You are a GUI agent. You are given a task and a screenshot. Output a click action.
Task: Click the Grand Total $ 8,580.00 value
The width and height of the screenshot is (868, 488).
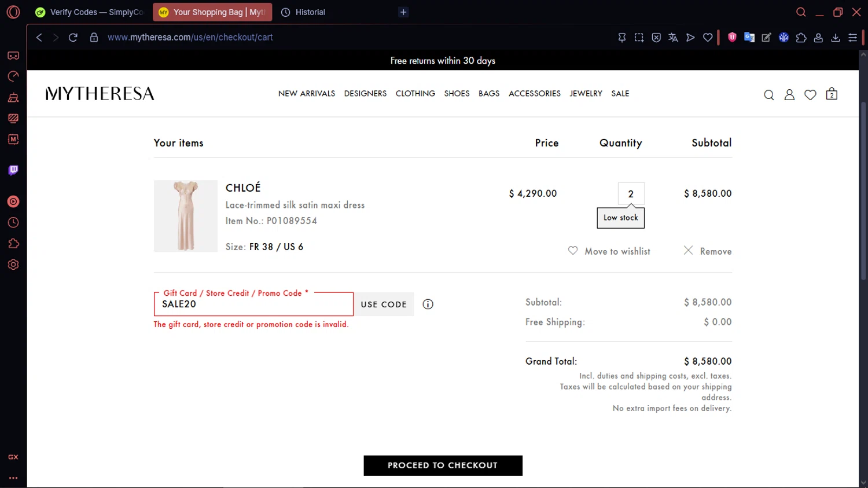[708, 361]
